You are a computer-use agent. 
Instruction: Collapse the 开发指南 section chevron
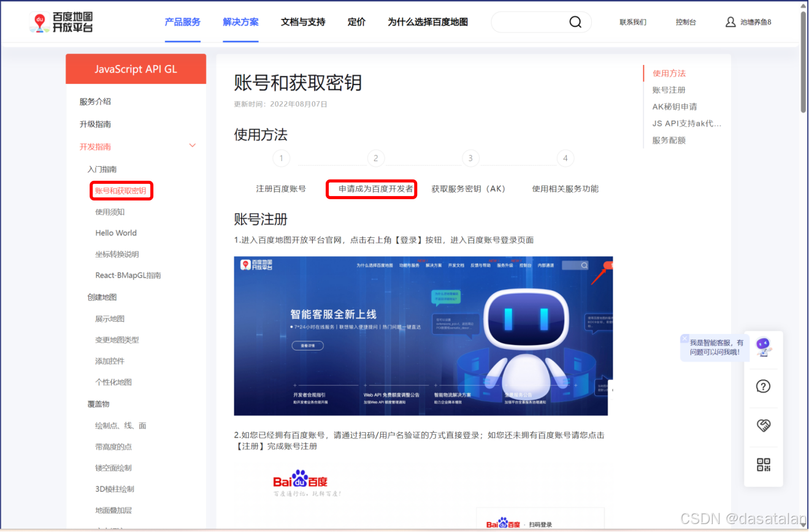(x=193, y=146)
